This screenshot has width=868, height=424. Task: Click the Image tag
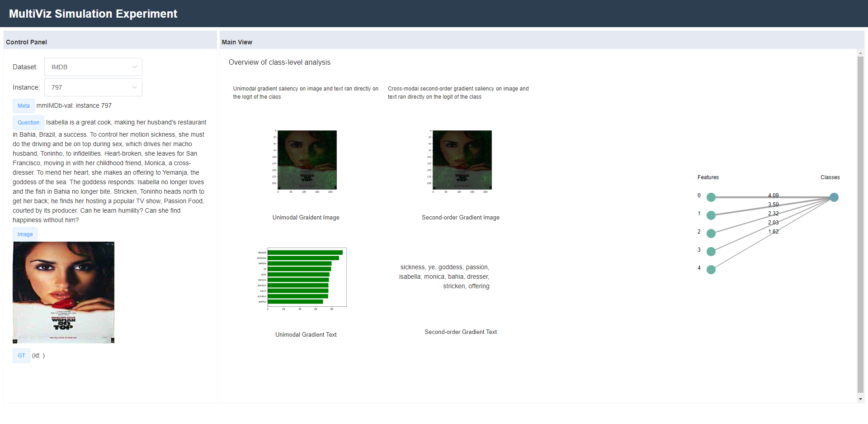[x=25, y=234]
